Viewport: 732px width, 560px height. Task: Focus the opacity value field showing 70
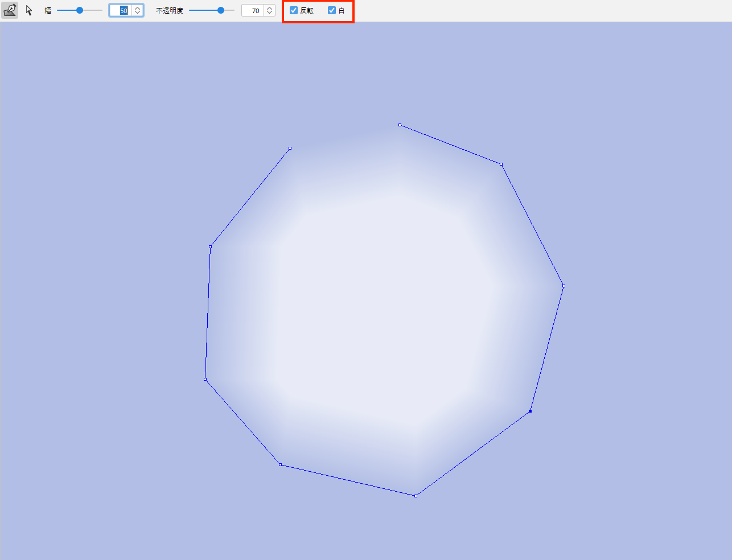pos(253,10)
